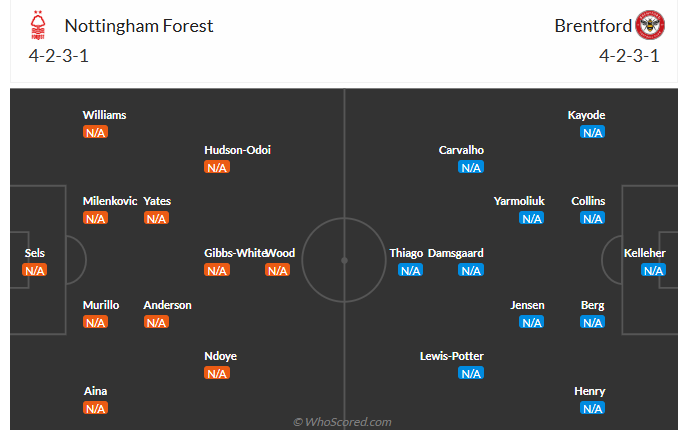This screenshot has width=680, height=430.
Task: Click player name Murillo
Action: click(x=101, y=305)
